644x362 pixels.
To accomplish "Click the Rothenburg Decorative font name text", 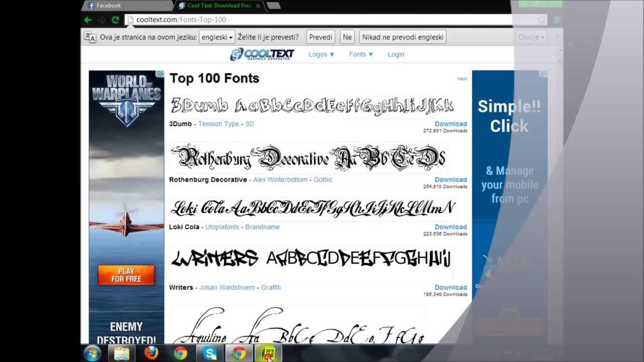I will [x=208, y=179].
